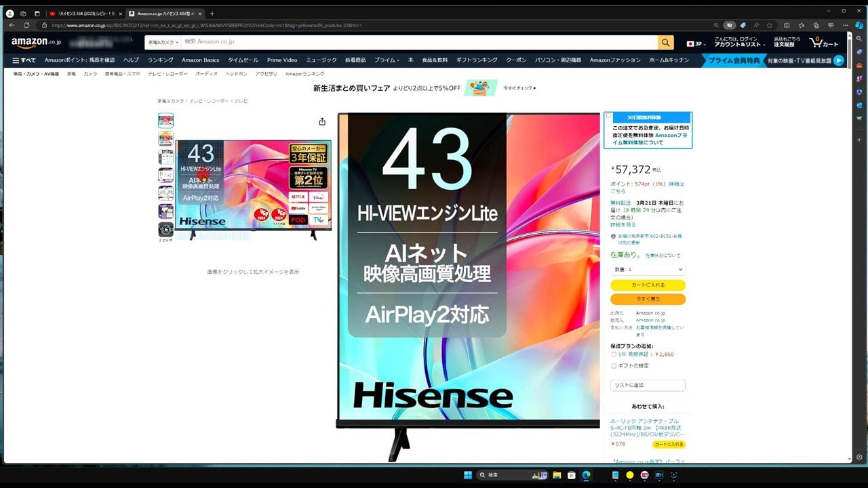This screenshot has width=868, height=488.
Task: Reload the page with refresh icon
Action: [27, 25]
